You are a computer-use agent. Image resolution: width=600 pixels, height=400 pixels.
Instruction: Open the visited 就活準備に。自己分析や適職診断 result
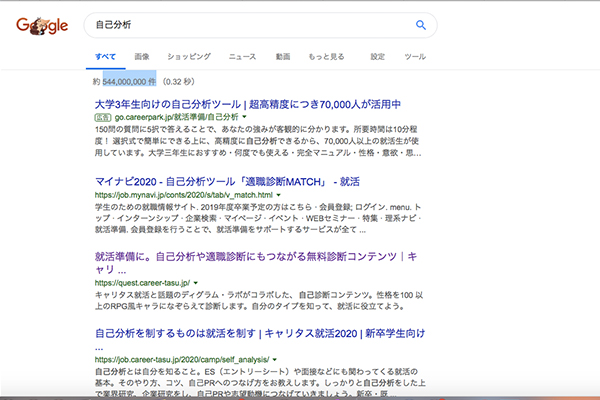256,263
